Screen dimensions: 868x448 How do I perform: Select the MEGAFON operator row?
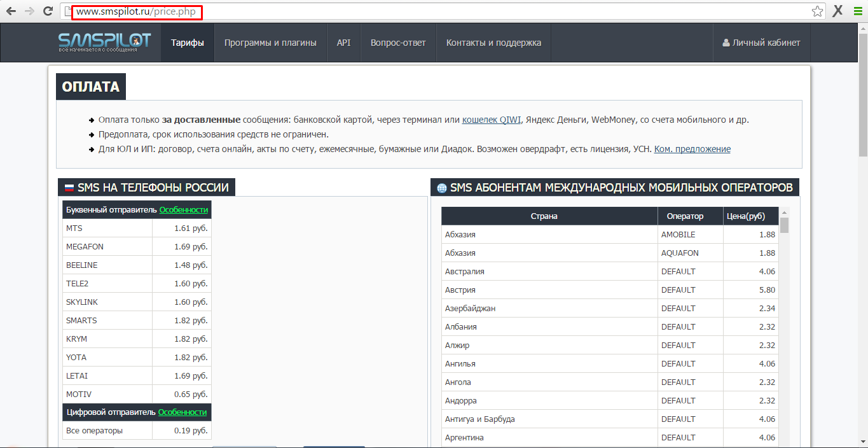pyautogui.click(x=137, y=246)
